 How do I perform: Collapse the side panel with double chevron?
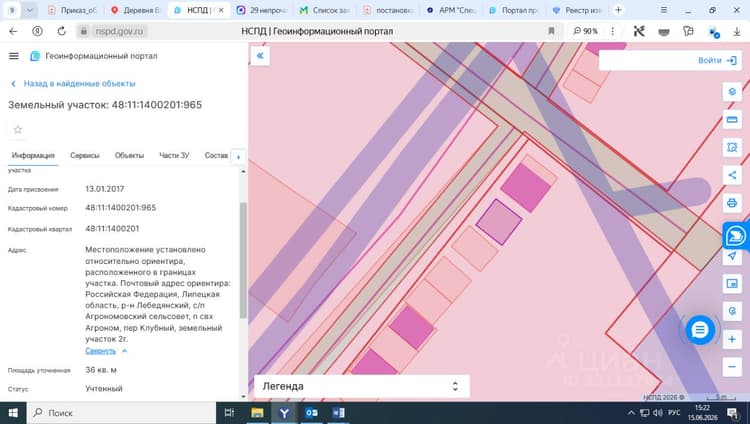pyautogui.click(x=260, y=56)
